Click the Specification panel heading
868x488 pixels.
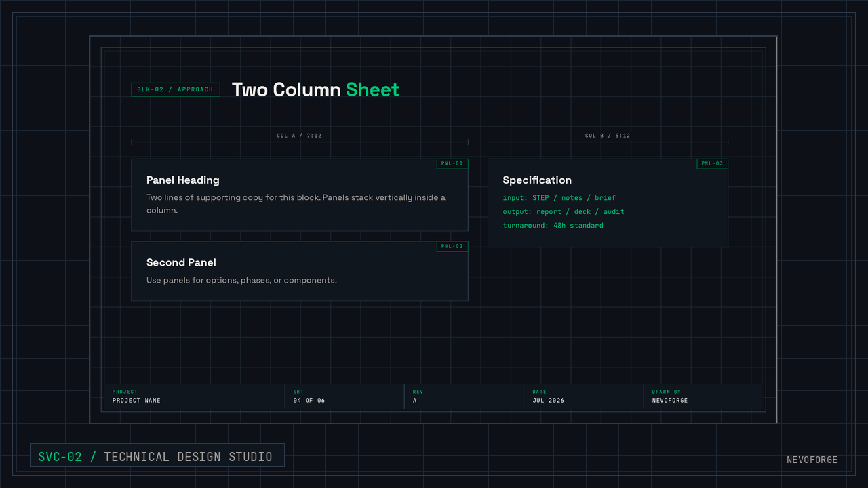537,180
